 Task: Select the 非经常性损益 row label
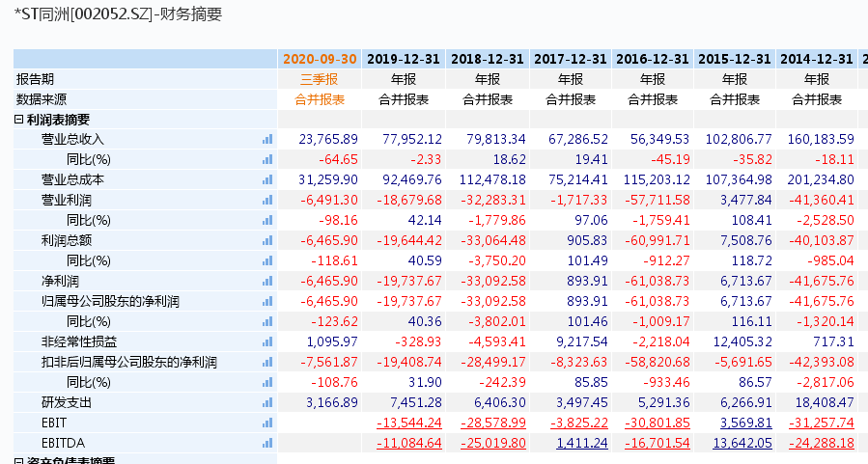coord(79,341)
